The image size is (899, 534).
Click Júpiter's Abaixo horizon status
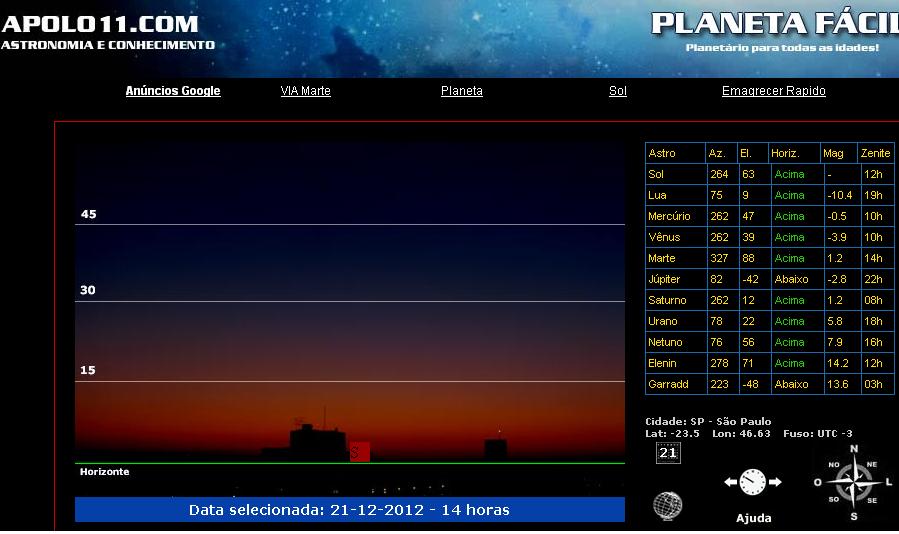(x=791, y=279)
